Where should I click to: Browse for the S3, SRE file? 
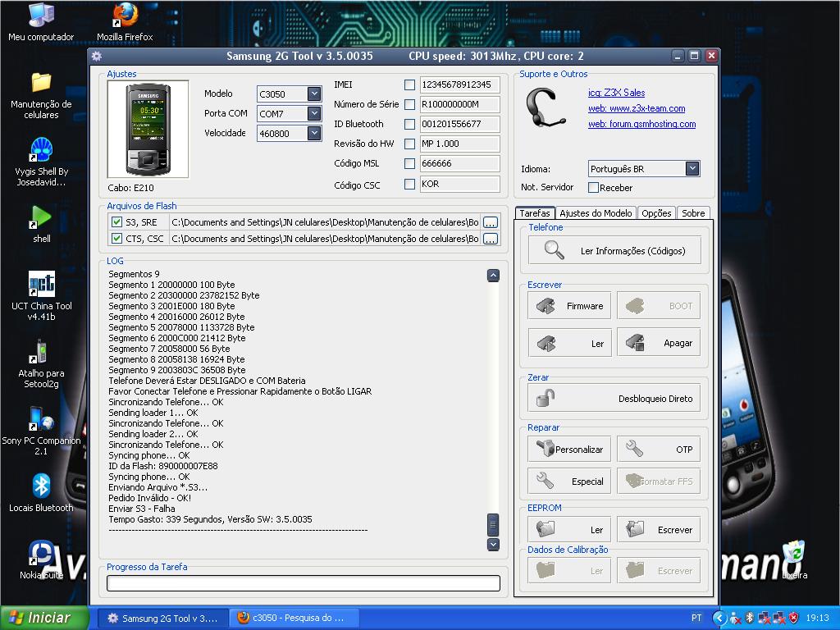(x=491, y=222)
